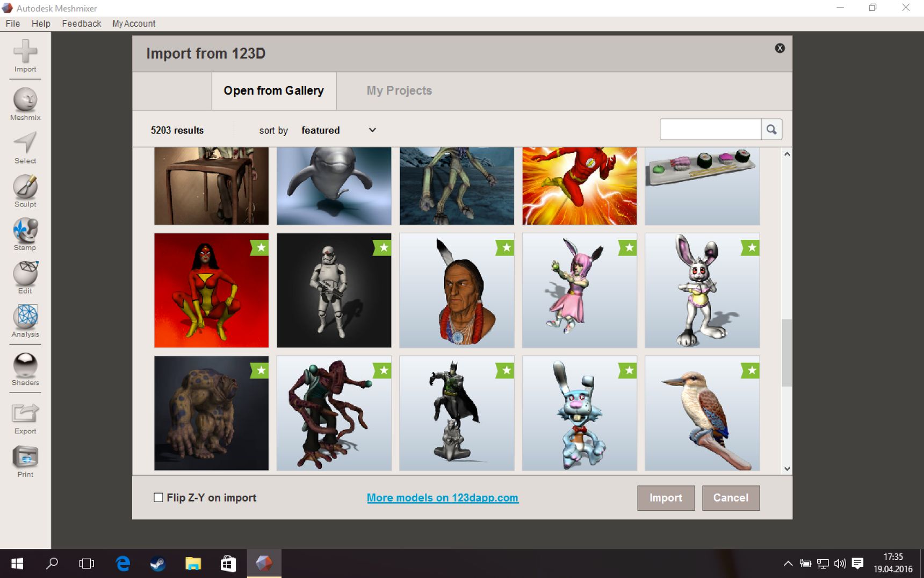This screenshot has height=578, width=924.
Task: Follow More models on 123dapp.com link
Action: tap(443, 498)
